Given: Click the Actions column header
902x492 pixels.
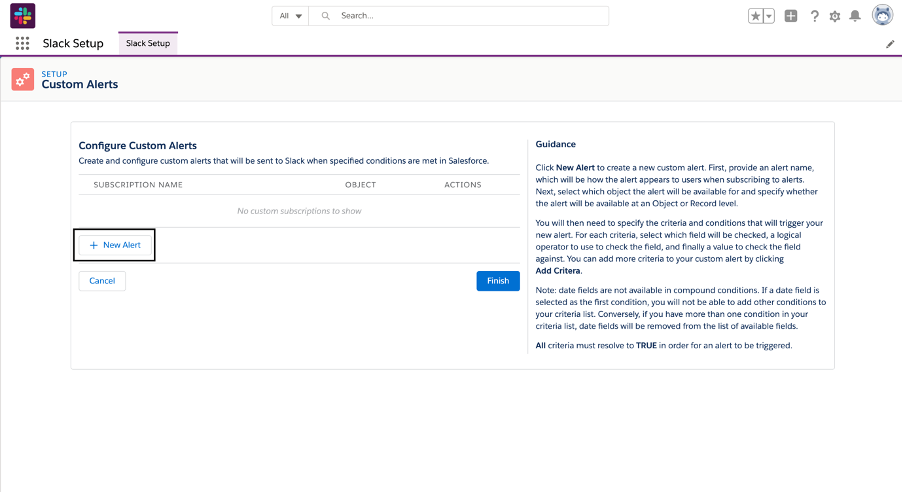Looking at the screenshot, I should pyautogui.click(x=463, y=185).
